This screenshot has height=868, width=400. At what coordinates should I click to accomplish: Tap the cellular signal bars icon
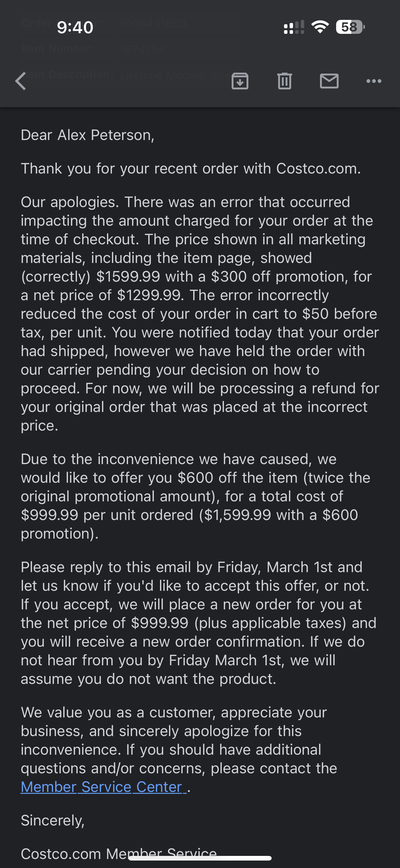coord(294,27)
